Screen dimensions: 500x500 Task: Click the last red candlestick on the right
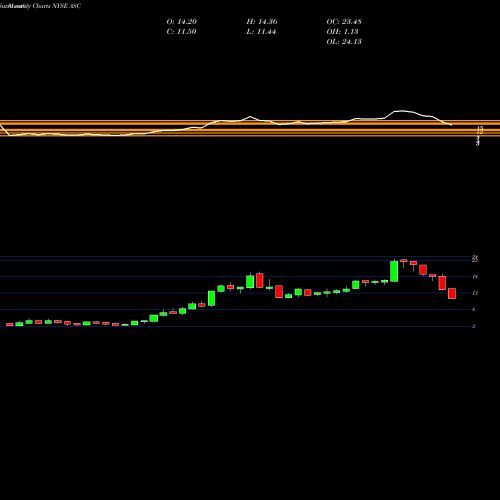tap(452, 293)
